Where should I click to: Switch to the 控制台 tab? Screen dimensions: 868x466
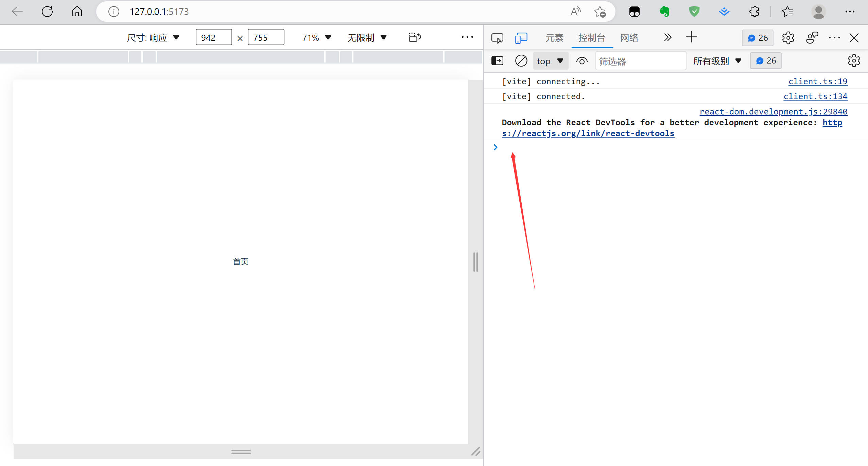tap(592, 38)
